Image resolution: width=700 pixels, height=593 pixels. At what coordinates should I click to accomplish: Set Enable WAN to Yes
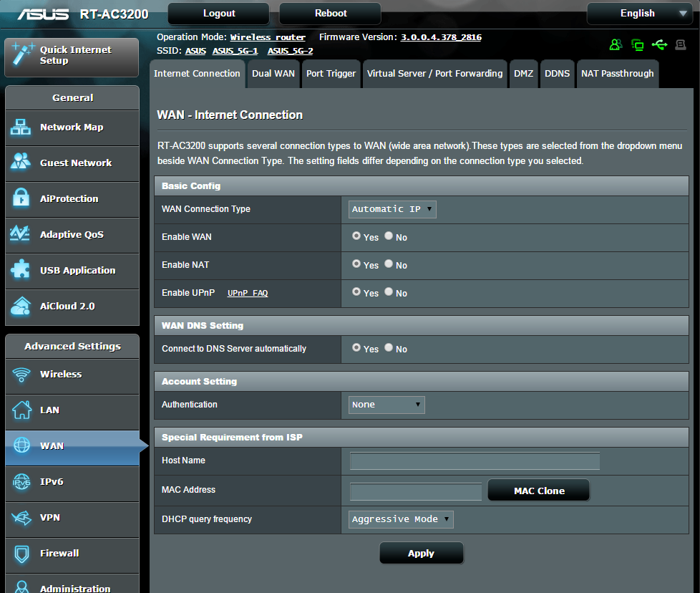pyautogui.click(x=356, y=236)
